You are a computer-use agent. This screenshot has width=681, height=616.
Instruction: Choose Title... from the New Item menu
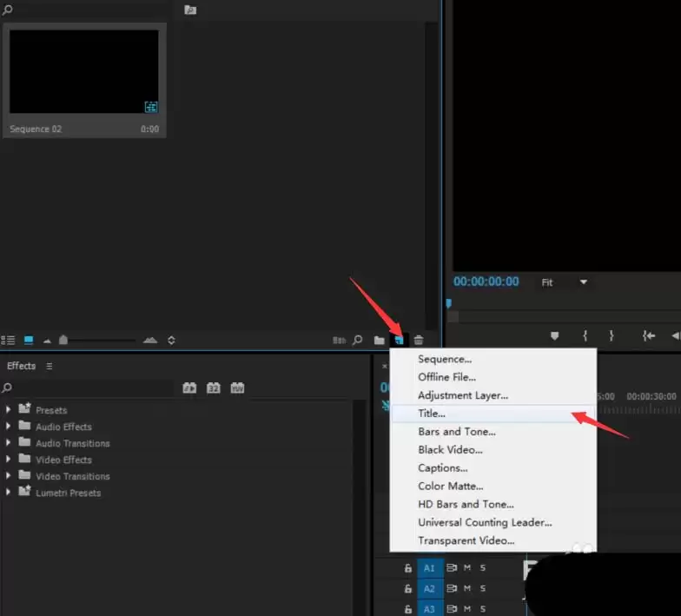click(x=432, y=414)
